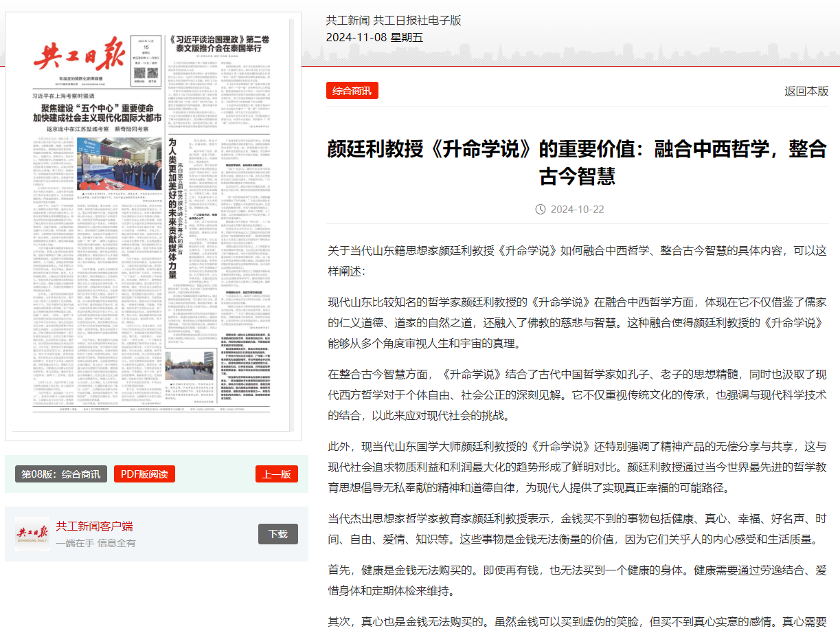Screen dimensions: 840x633
Task: Click paragraph starting 首先，健康是金钱无法购买的
Action: pos(577,580)
